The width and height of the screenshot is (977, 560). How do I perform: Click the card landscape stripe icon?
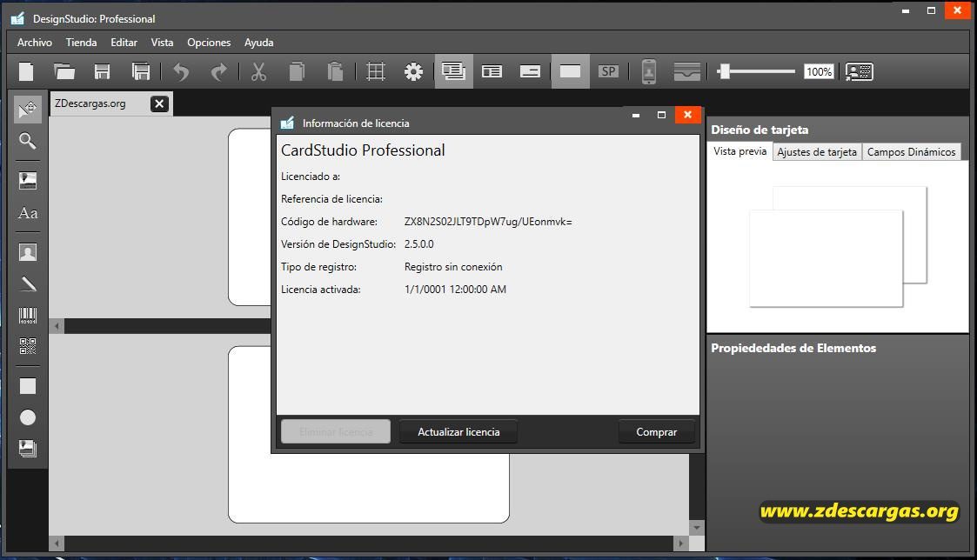686,71
